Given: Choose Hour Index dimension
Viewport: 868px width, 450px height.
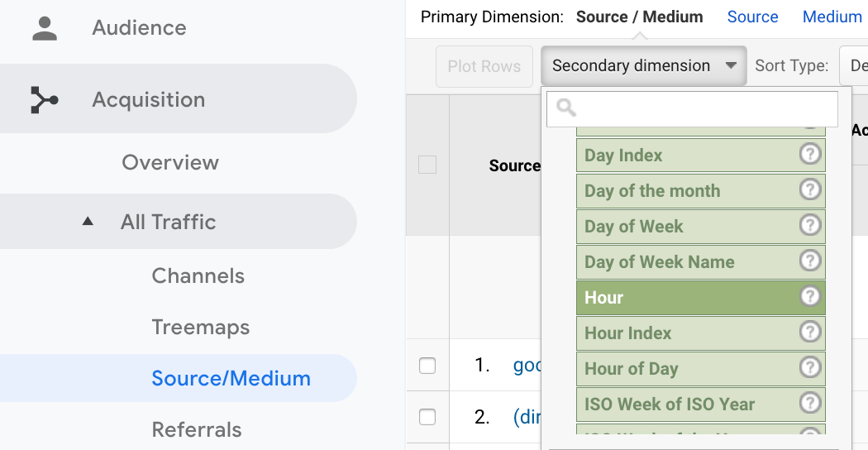Looking at the screenshot, I should 701,333.
